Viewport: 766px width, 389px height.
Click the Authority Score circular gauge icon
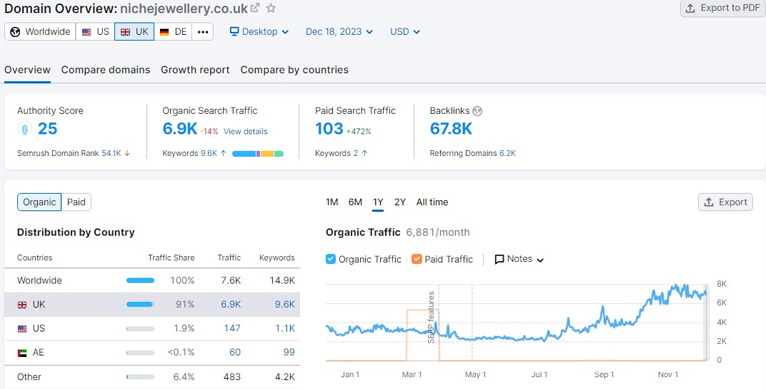(x=24, y=129)
